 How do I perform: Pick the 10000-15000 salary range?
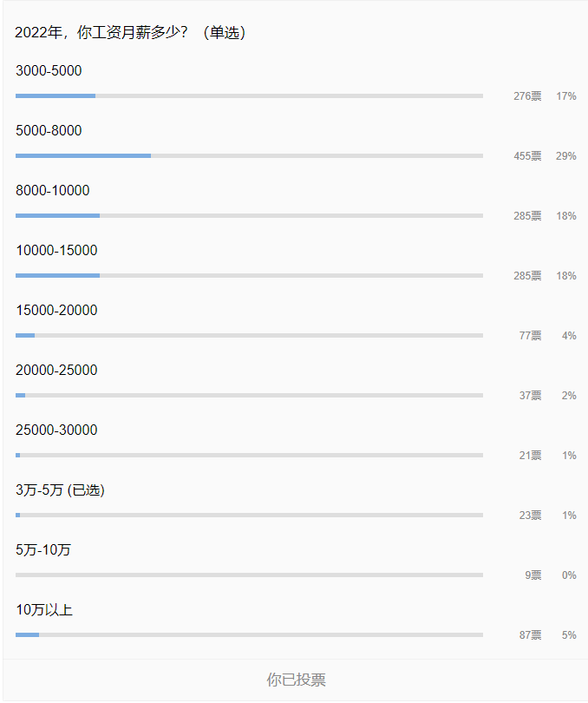point(56,251)
